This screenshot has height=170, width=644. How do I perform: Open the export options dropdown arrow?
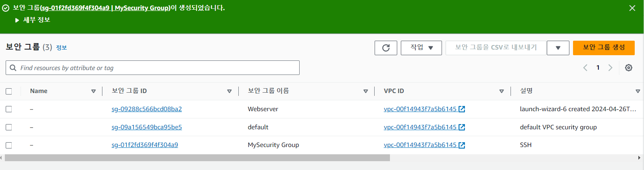point(558,48)
